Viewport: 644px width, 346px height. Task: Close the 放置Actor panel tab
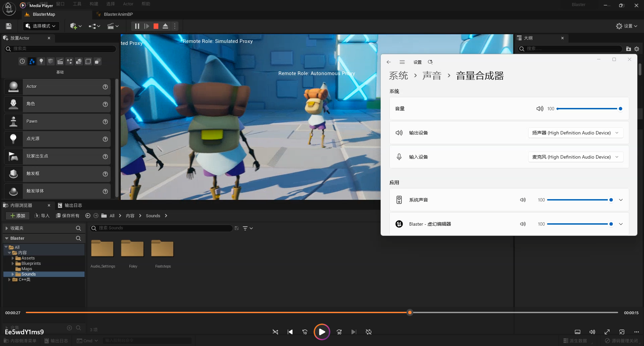[x=49, y=38]
